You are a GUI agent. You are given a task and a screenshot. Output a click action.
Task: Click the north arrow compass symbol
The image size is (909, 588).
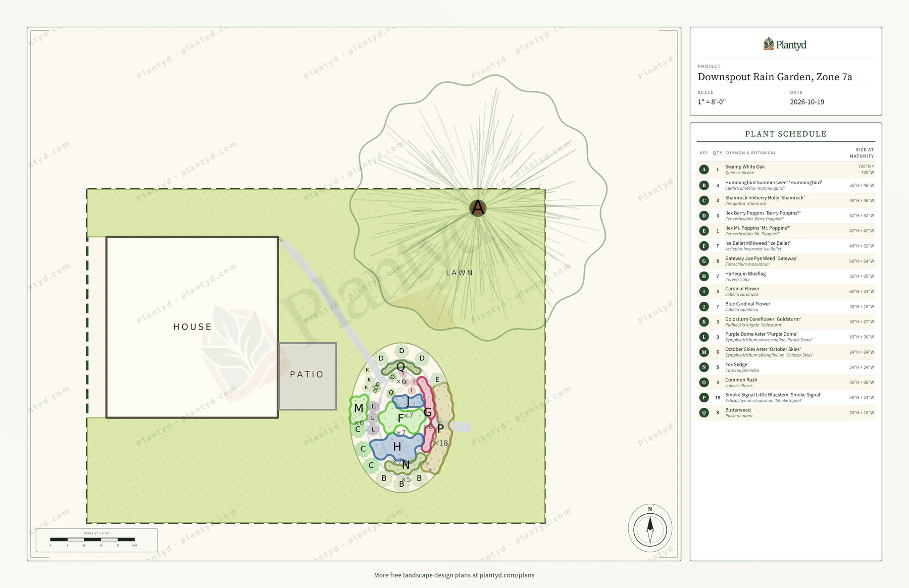tap(650, 528)
